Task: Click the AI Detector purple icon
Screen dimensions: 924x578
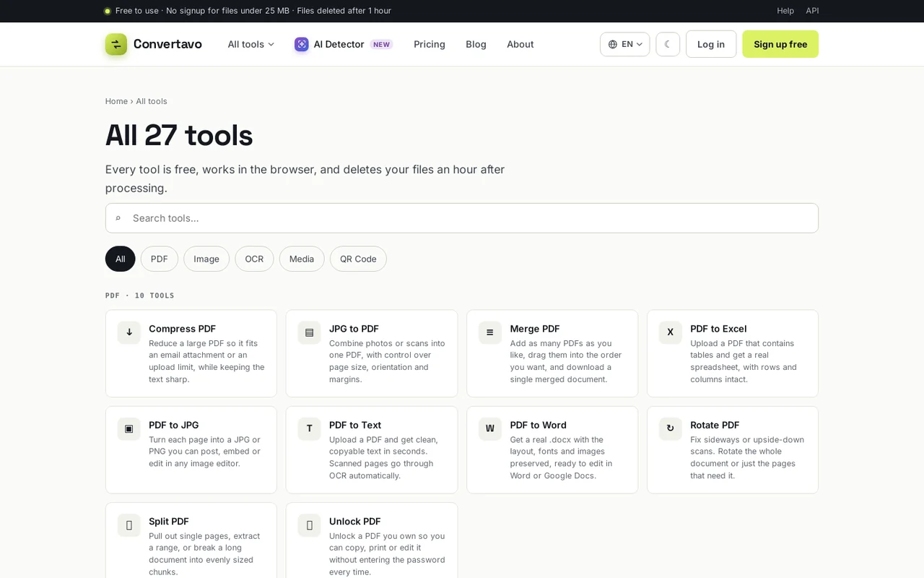Action: pyautogui.click(x=302, y=44)
